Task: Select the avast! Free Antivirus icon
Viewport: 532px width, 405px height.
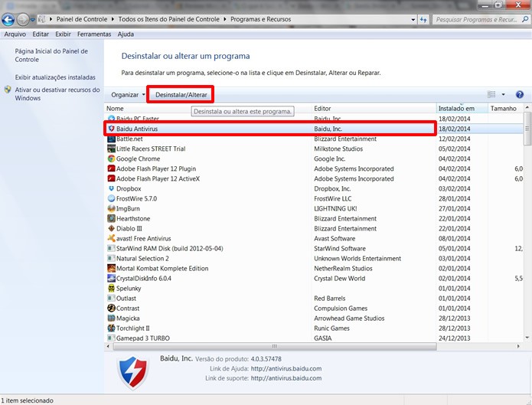Action: click(x=111, y=238)
